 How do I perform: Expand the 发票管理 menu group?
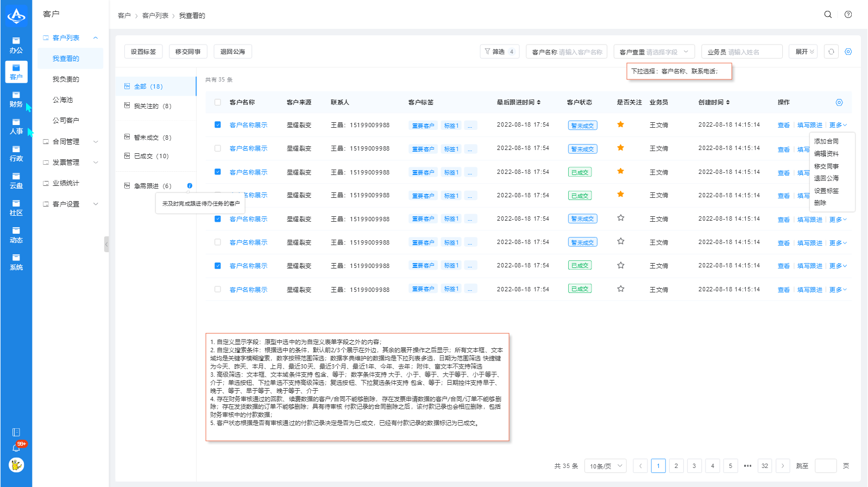(96, 163)
